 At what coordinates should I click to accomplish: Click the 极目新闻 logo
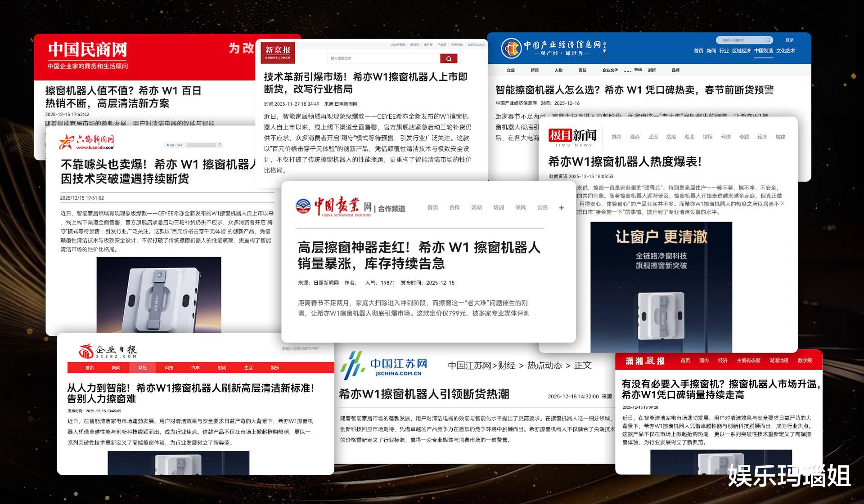coord(572,136)
